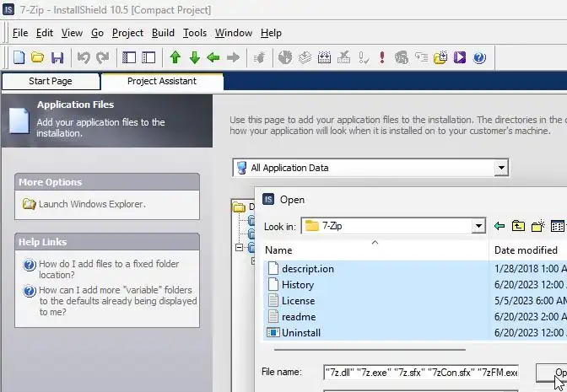Open the Tools menu
Screen dimensions: 567x392
(195, 33)
